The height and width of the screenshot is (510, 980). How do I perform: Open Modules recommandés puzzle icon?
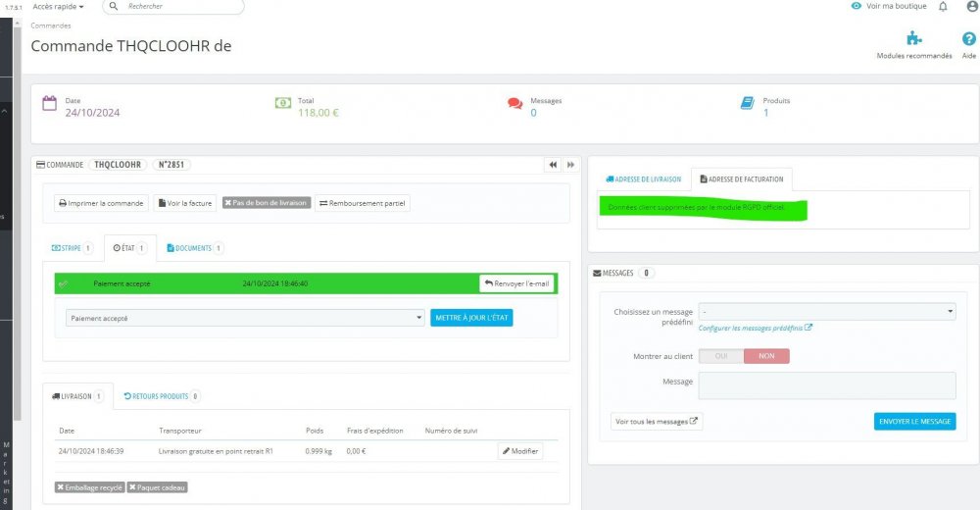click(914, 39)
